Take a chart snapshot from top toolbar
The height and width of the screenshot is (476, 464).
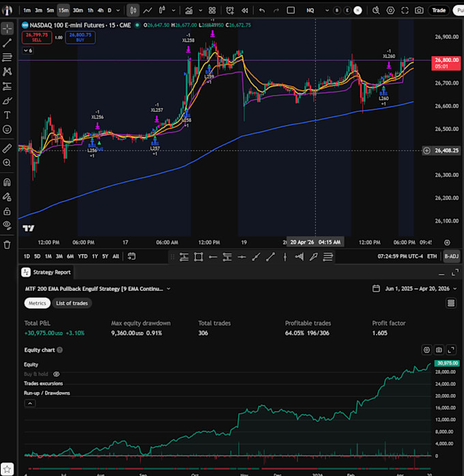419,10
